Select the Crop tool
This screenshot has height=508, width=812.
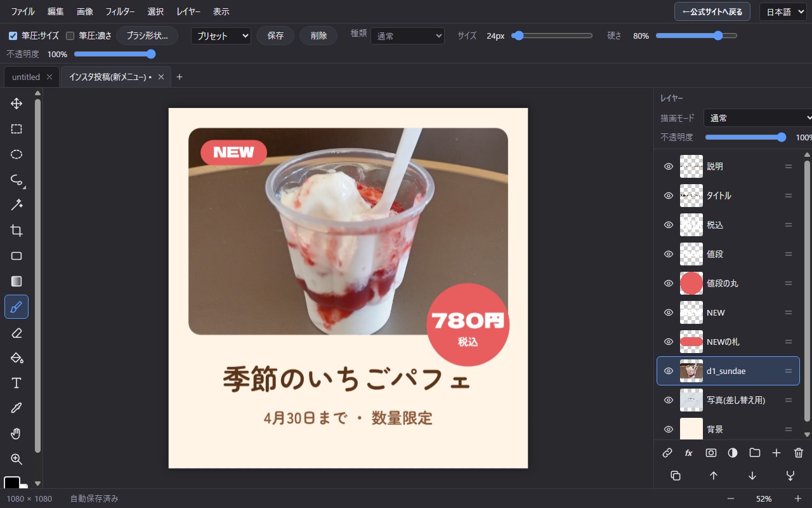16,231
